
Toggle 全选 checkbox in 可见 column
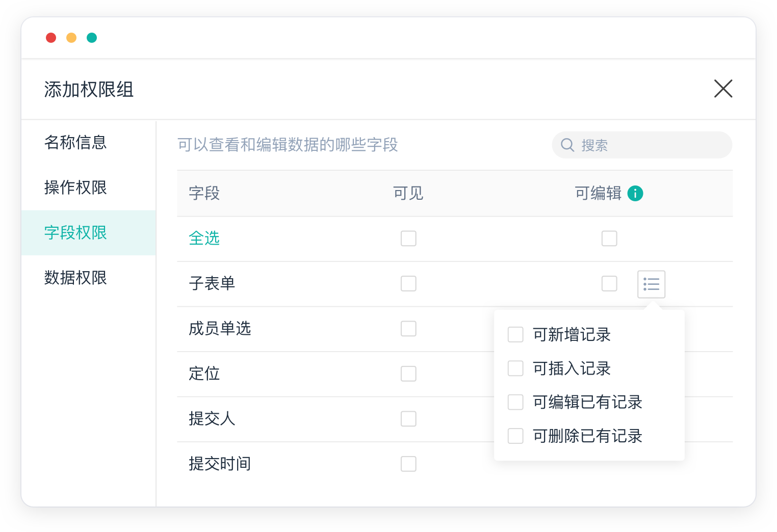coord(408,238)
